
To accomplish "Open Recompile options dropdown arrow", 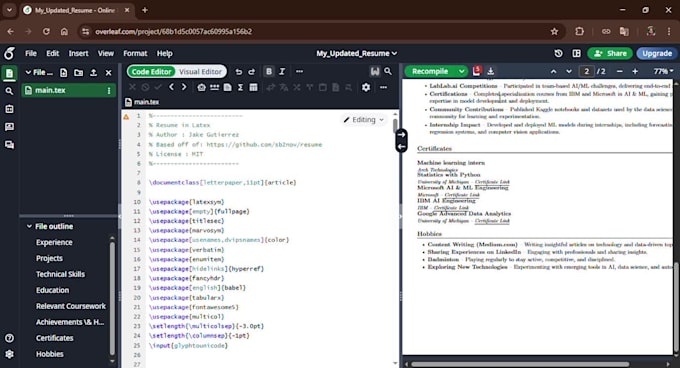I will pos(461,71).
